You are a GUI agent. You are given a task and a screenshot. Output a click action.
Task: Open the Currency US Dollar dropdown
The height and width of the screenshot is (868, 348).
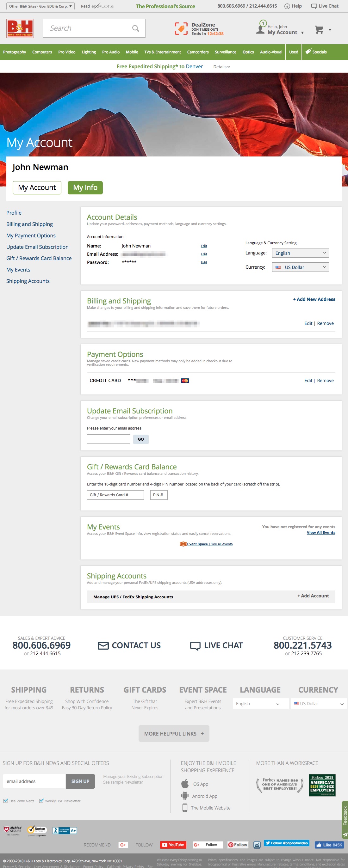[x=300, y=267]
